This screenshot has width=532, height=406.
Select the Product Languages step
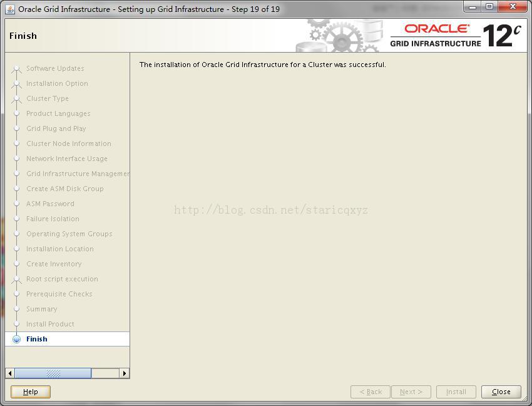[58, 113]
